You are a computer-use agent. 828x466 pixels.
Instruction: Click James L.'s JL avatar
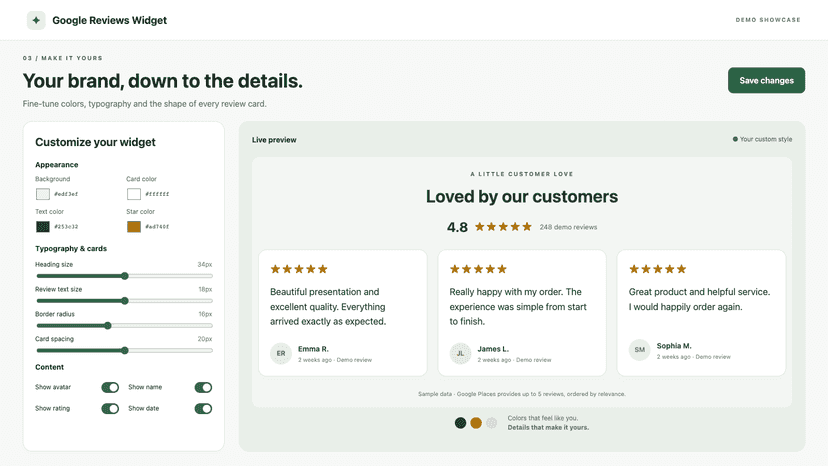[460, 353]
